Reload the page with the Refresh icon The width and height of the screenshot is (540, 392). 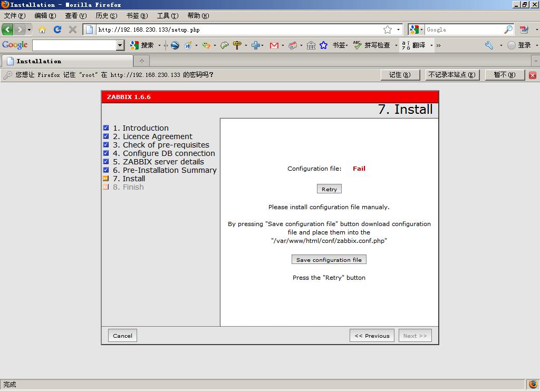[57, 30]
